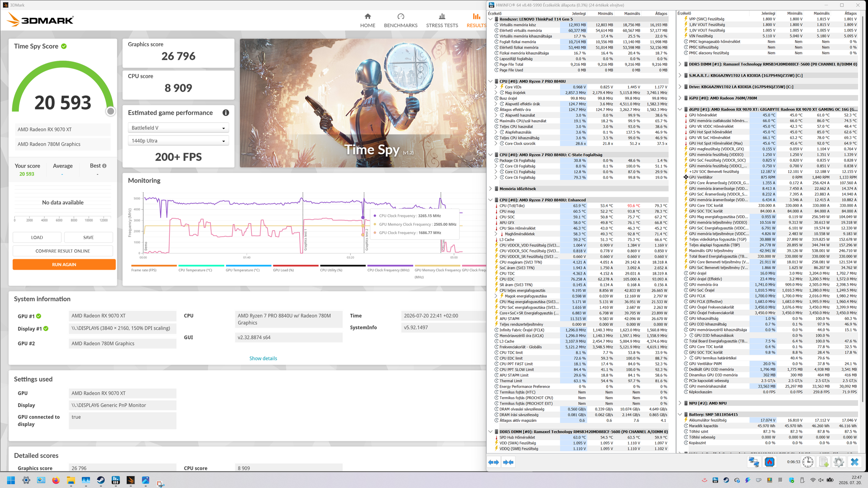
Task: Open the Windows Start menu
Action: [11, 480]
